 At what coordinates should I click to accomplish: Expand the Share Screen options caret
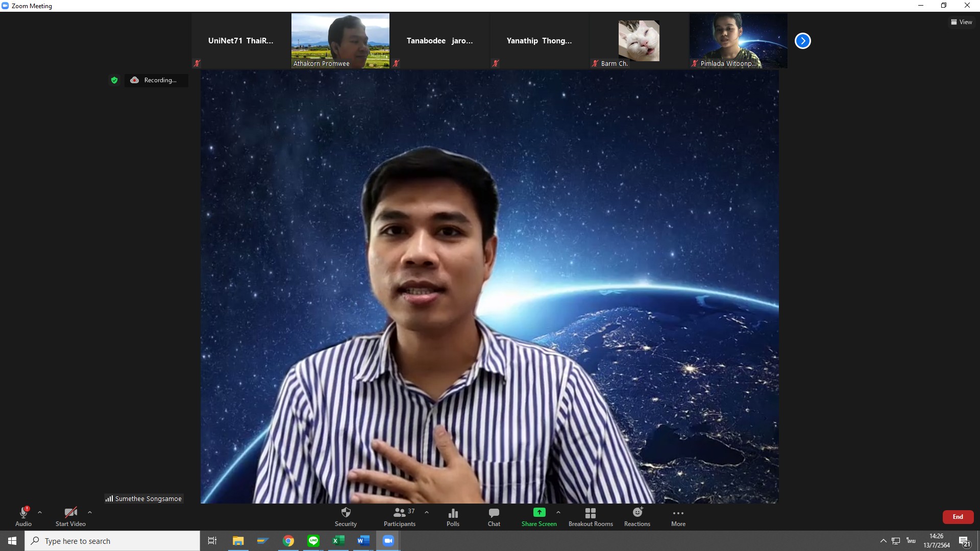click(x=558, y=512)
